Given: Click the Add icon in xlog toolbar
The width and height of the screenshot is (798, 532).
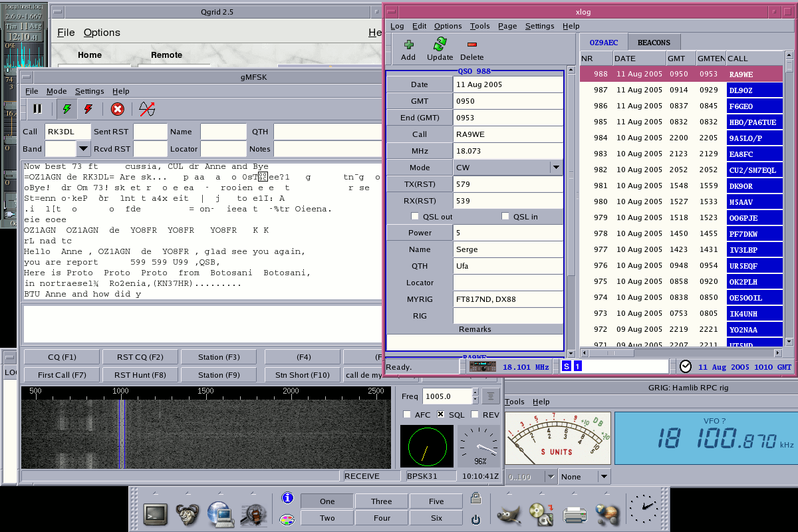Looking at the screenshot, I should (408, 49).
